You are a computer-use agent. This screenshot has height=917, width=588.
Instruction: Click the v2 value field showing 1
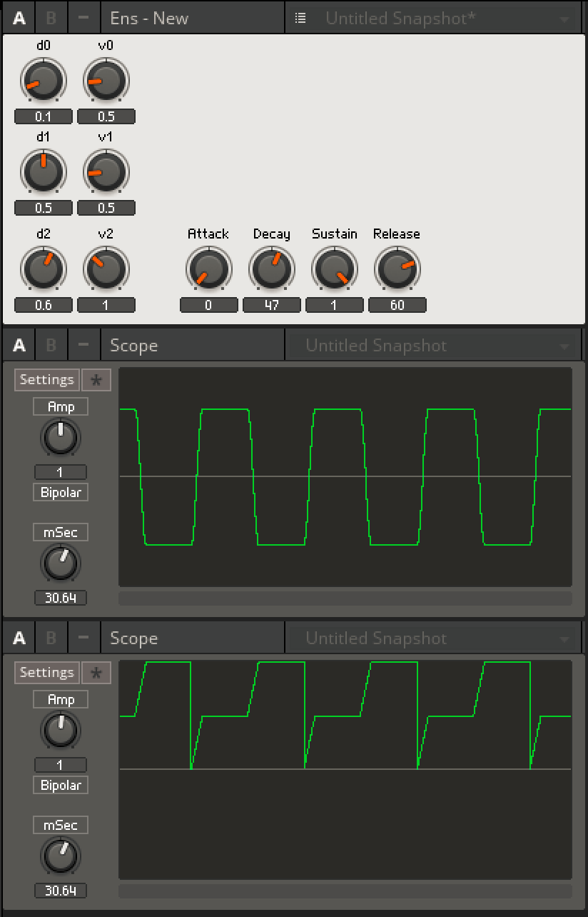coord(106,305)
